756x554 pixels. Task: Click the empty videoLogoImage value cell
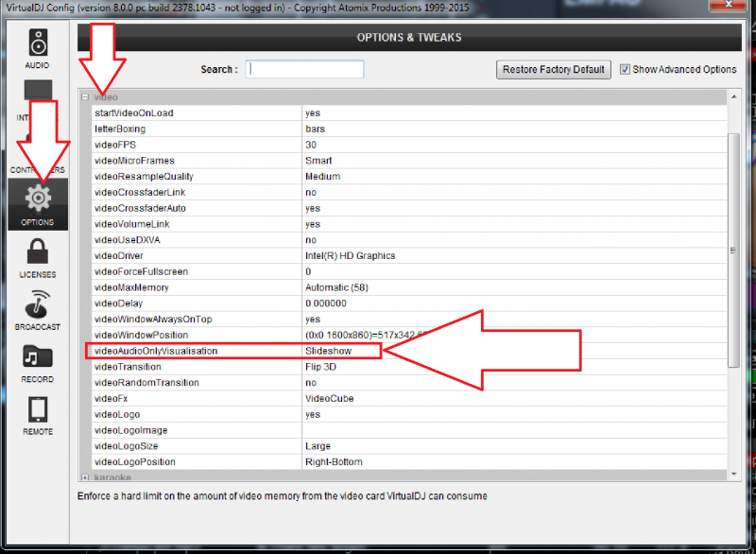[514, 430]
